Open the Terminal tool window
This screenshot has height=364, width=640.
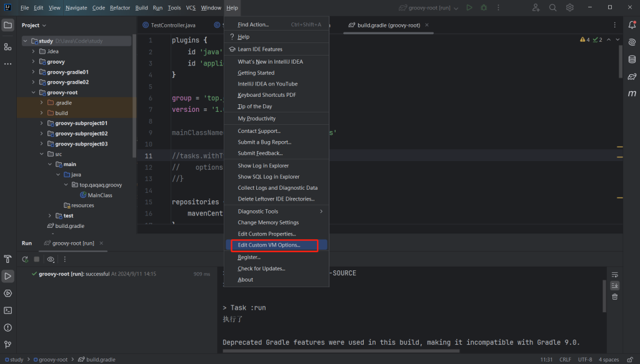coord(7,310)
